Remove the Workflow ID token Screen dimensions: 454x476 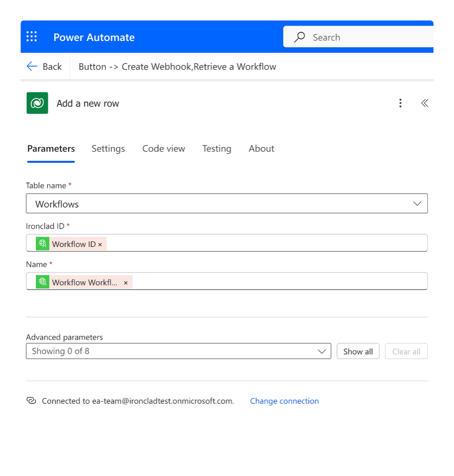[100, 244]
